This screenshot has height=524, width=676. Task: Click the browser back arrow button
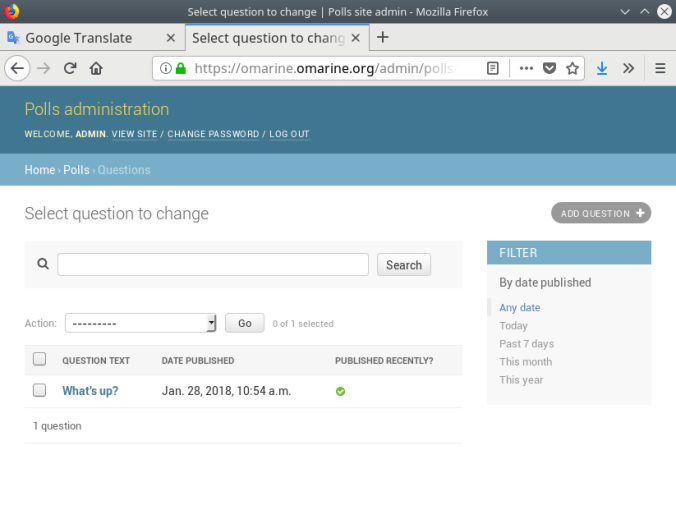(17, 69)
